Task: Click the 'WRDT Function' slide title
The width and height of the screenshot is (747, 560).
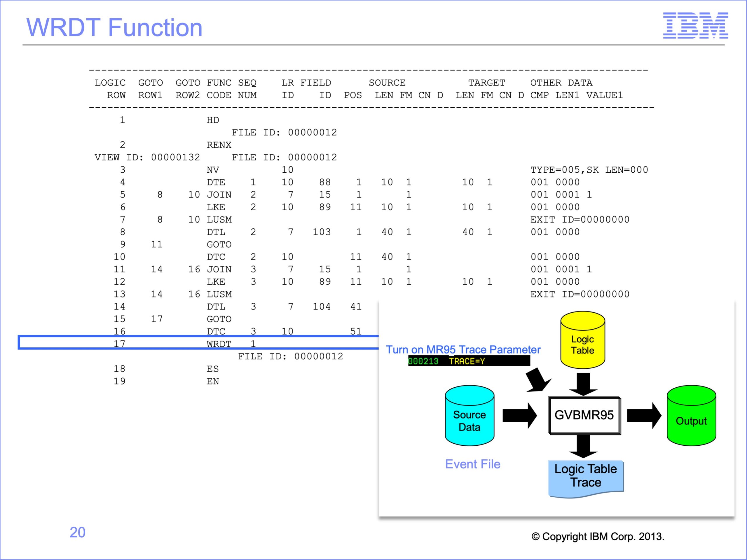Action: 114,27
